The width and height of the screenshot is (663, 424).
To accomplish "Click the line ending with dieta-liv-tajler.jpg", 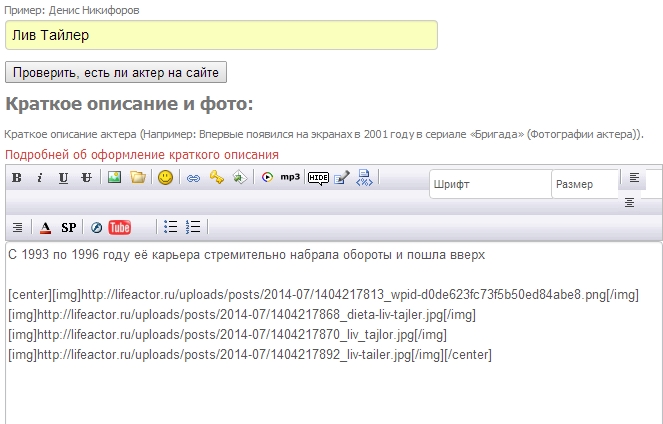I will click(242, 315).
